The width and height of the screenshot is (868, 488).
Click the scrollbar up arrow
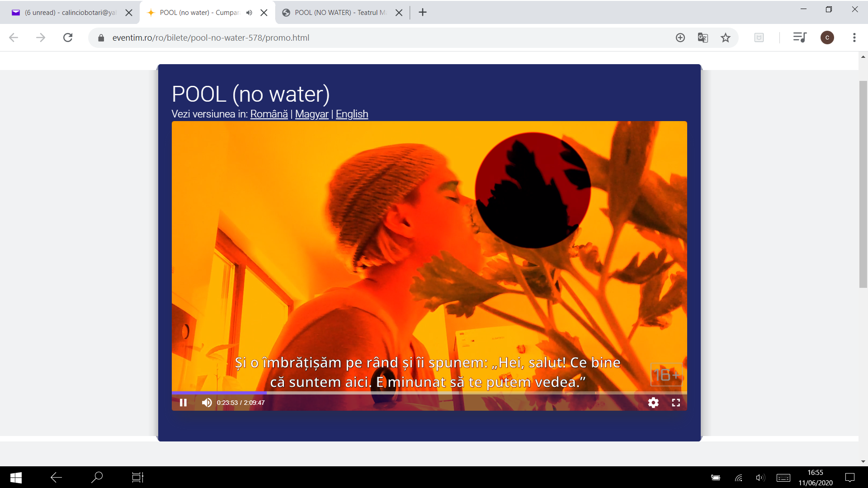pyautogui.click(x=863, y=57)
